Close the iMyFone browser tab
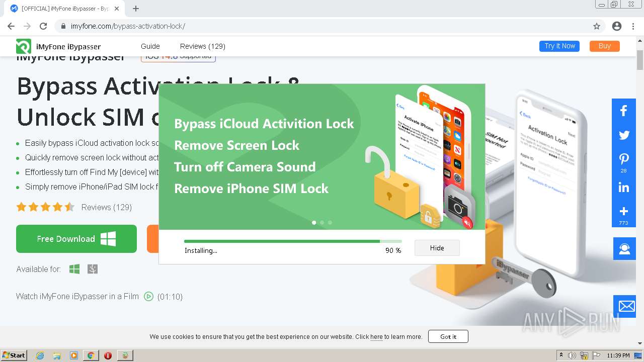The width and height of the screenshot is (644, 362). [x=117, y=9]
